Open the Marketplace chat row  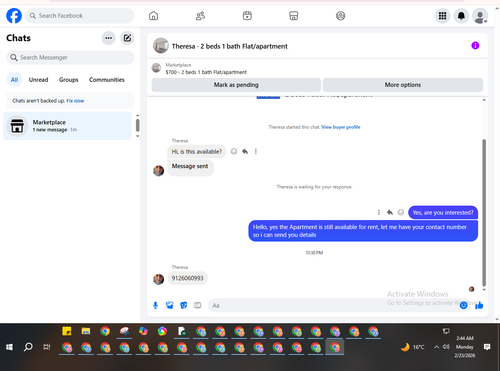(x=67, y=126)
